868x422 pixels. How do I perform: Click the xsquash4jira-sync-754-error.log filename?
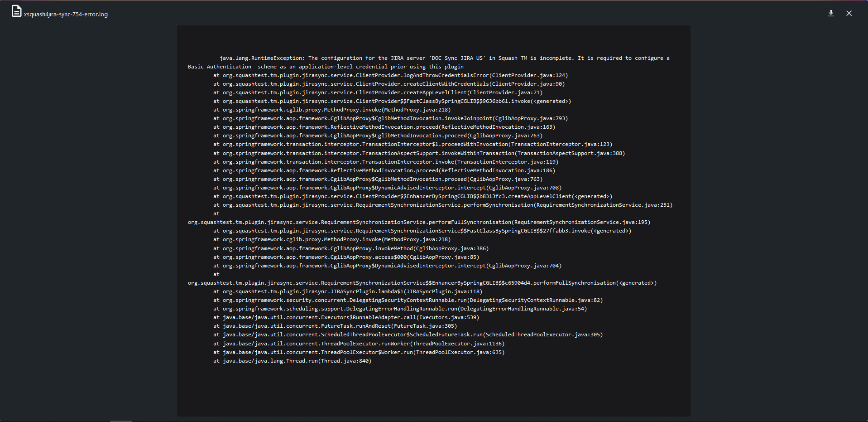pyautogui.click(x=66, y=15)
